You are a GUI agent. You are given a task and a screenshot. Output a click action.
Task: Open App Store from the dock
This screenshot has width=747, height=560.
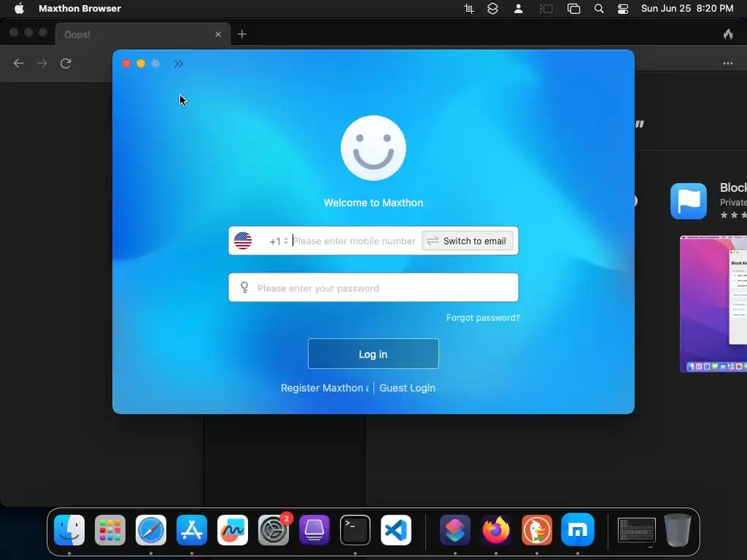[192, 530]
